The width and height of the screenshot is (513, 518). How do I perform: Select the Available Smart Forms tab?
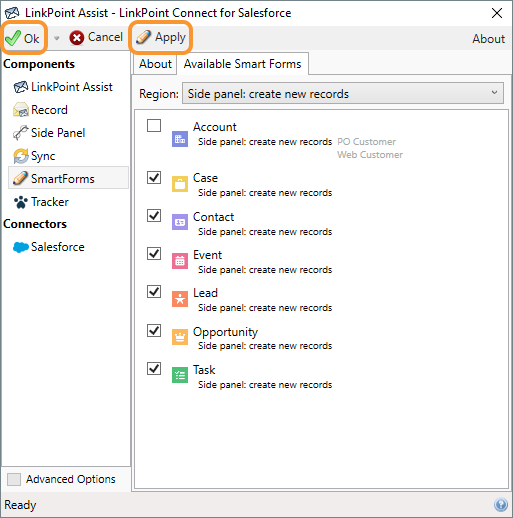coord(242,64)
